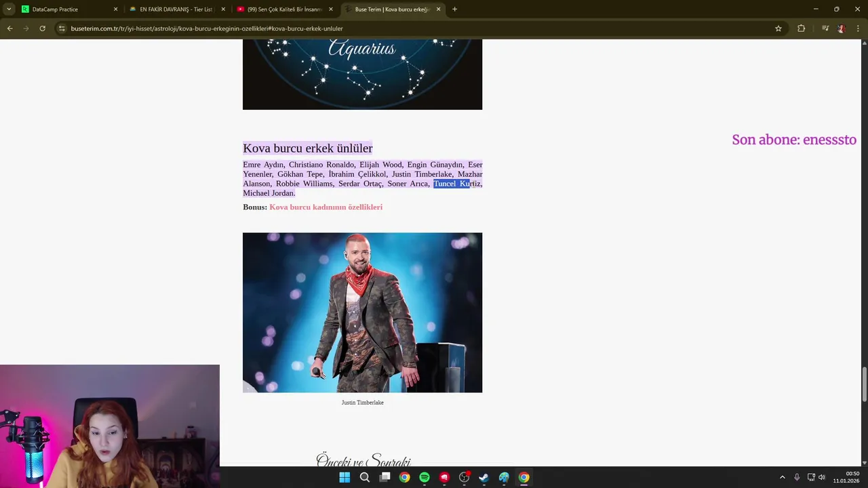Click the 'Kova burcu erkek ünlüler' heading

(308, 148)
